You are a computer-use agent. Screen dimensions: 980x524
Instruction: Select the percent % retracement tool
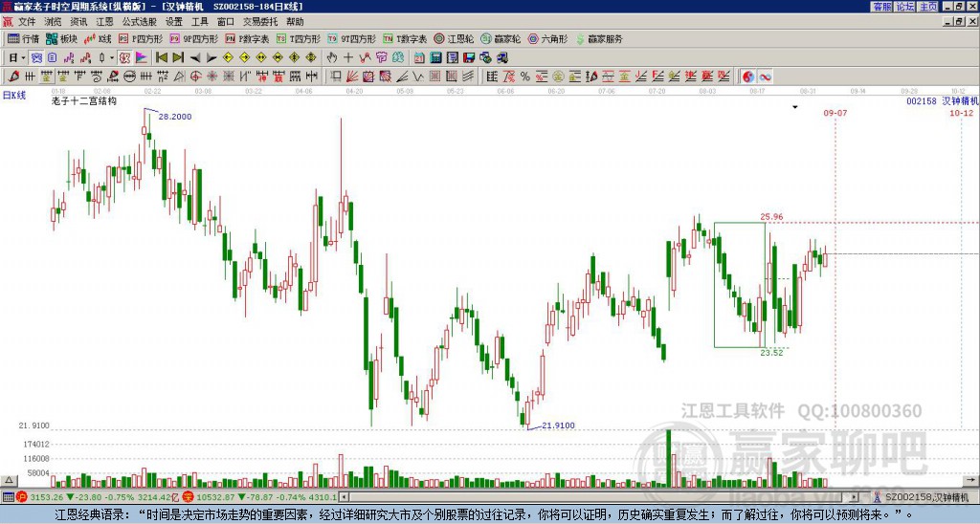click(x=525, y=76)
